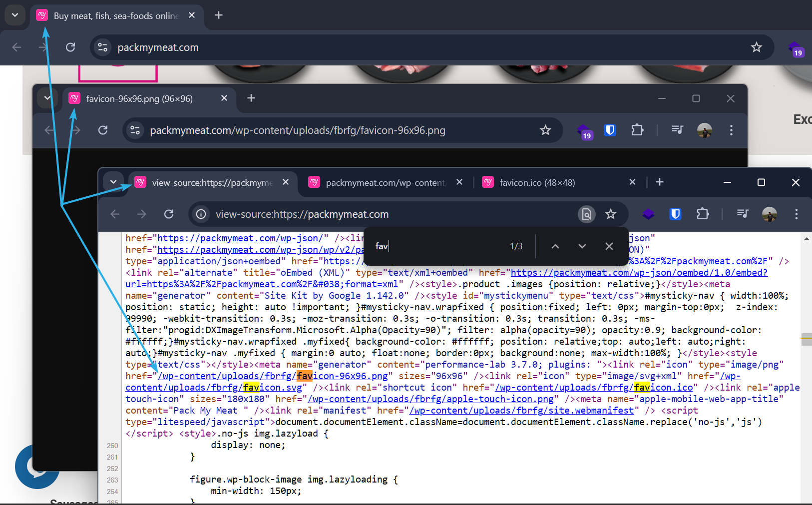This screenshot has height=505, width=812.
Task: View site information for packmymeat.com in back window
Action: [x=103, y=47]
